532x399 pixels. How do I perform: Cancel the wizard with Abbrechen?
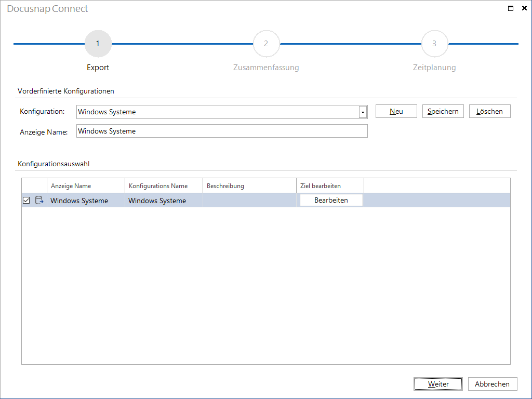tap(493, 384)
